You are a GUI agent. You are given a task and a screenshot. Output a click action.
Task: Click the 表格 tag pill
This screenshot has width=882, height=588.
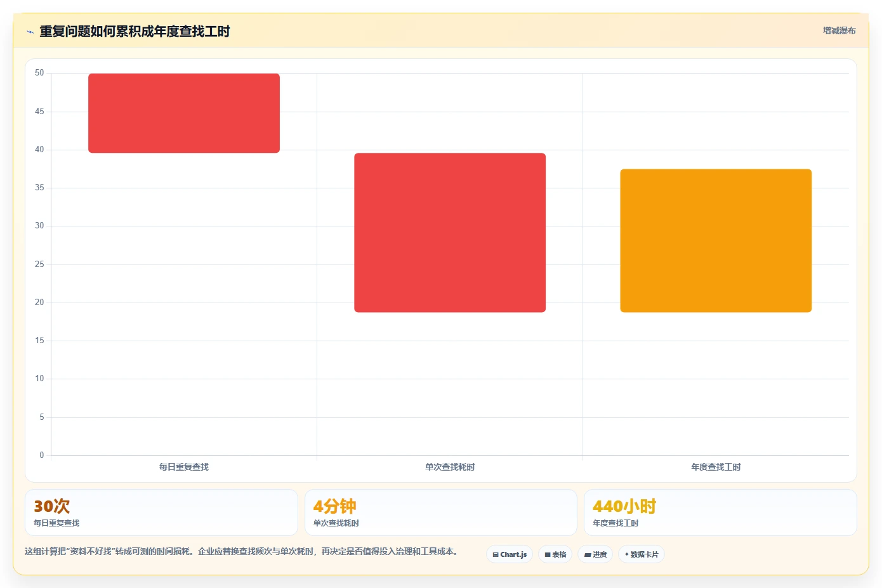tap(555, 554)
